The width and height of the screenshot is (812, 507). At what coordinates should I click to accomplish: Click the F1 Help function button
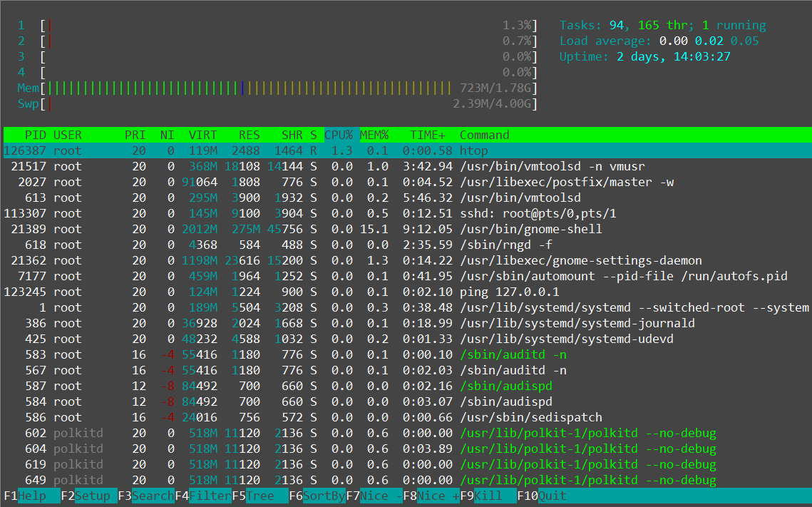(31, 496)
